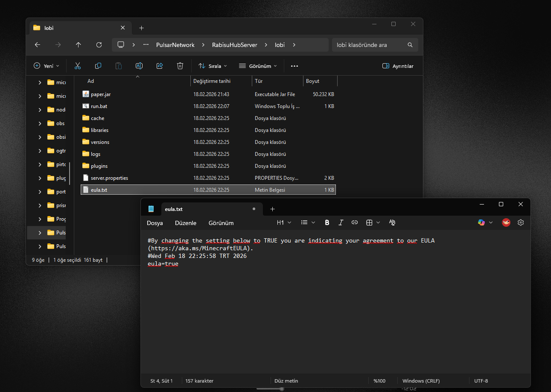Close the lobi tab in File Explorer

[123, 28]
